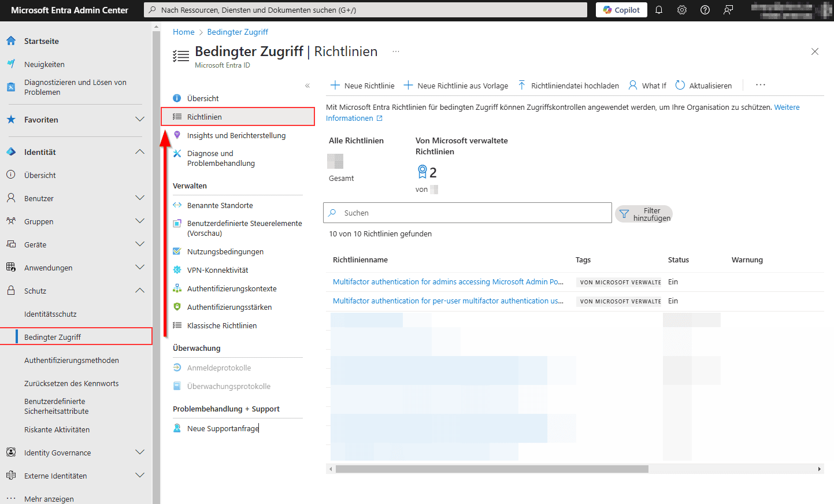Click Neue Richtlinie button
The height and width of the screenshot is (504, 834).
coord(362,86)
